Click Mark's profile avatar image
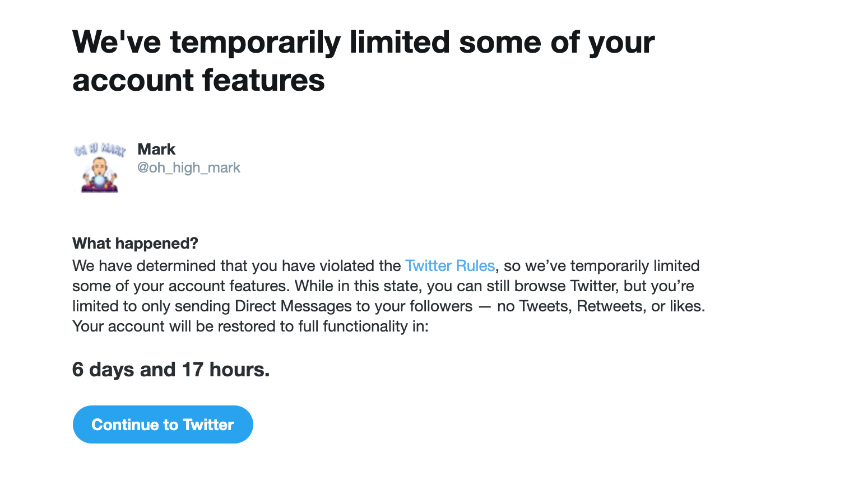Image resolution: width=863 pixels, height=504 pixels. (99, 168)
